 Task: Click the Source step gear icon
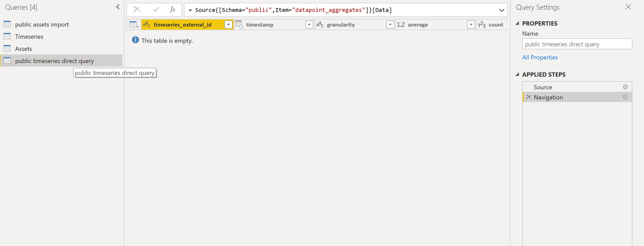point(625,87)
